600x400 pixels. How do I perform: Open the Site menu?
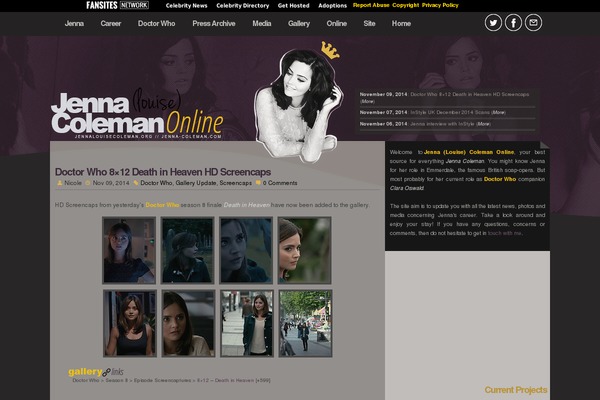pyautogui.click(x=369, y=23)
